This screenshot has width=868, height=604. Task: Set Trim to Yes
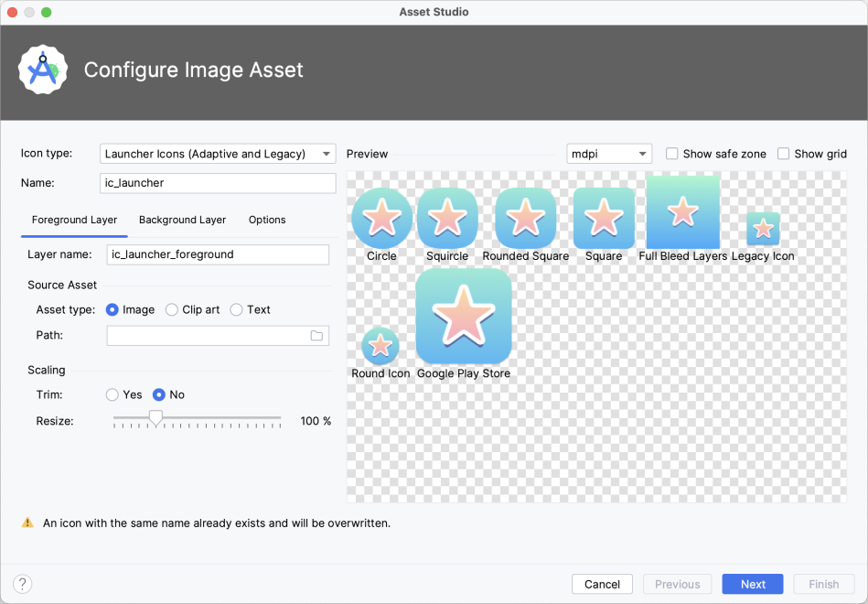[113, 395]
